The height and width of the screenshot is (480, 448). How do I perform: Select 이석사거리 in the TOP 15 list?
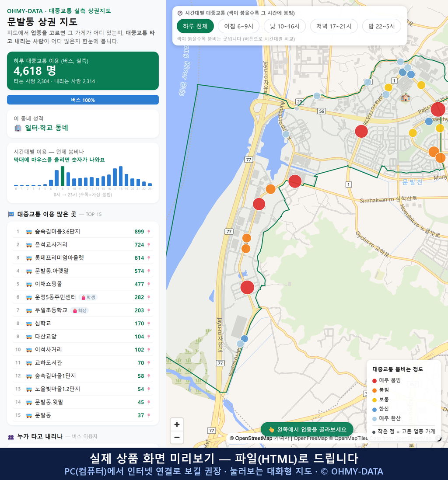pos(83,349)
